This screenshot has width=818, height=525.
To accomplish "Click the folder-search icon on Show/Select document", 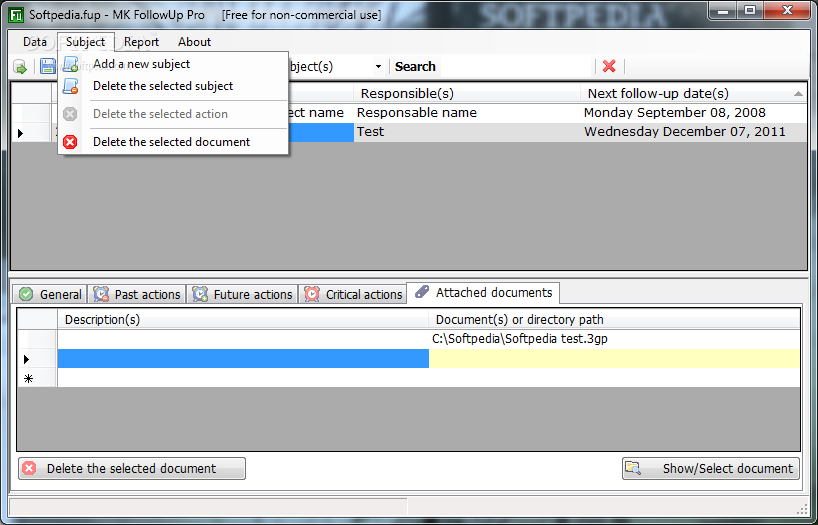I will (x=633, y=468).
